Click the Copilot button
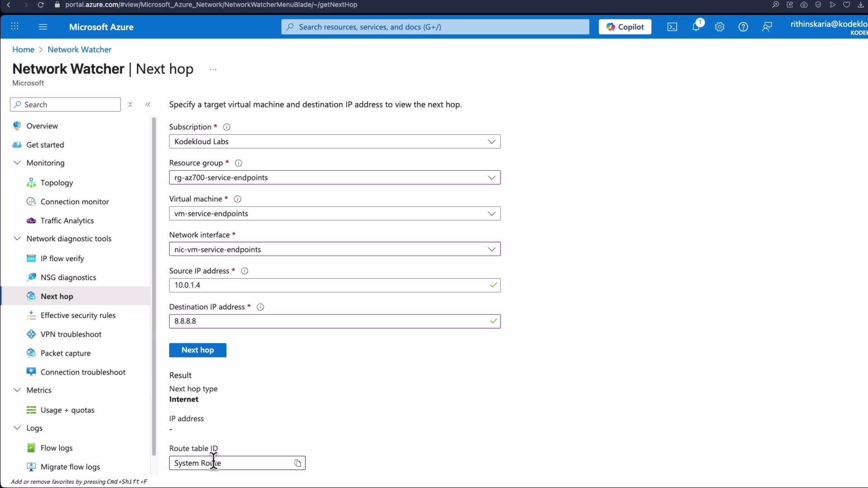The image size is (868, 488). [625, 27]
